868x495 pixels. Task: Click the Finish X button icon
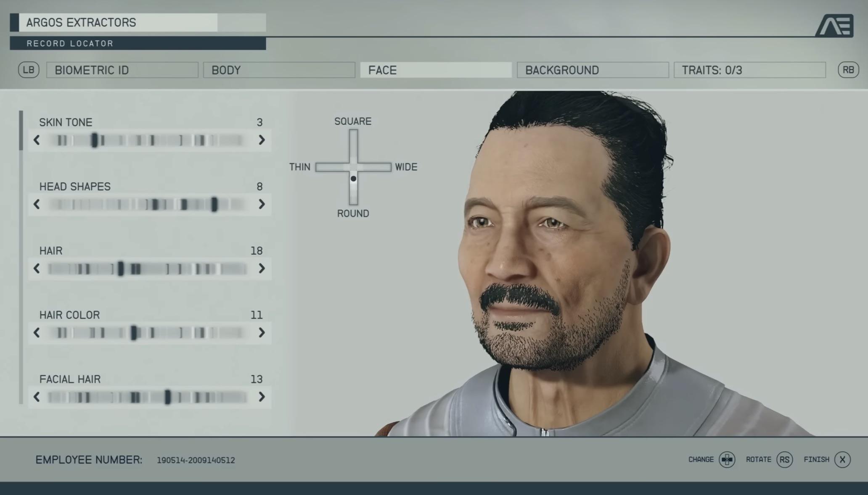pyautogui.click(x=842, y=459)
